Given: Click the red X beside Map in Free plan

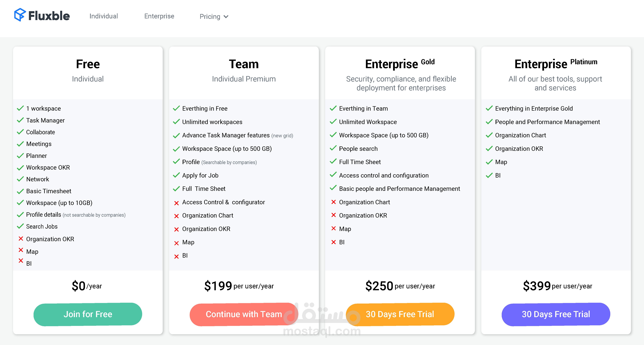Looking at the screenshot, I should coord(21,250).
